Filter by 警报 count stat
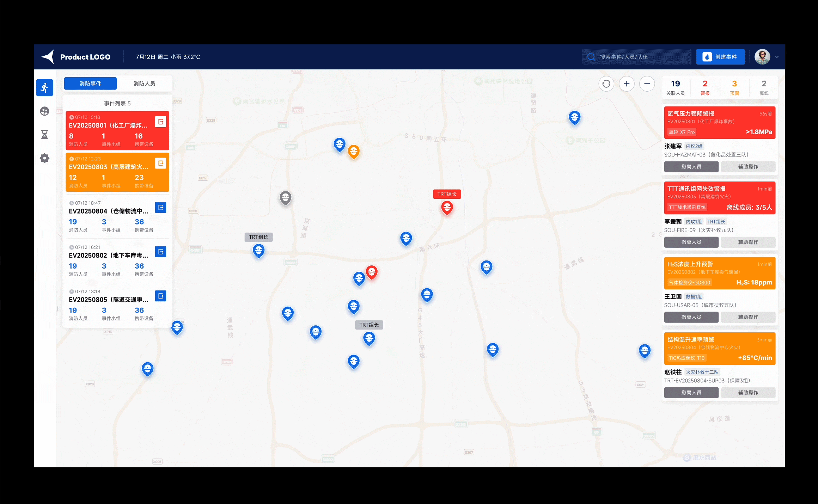 (705, 87)
